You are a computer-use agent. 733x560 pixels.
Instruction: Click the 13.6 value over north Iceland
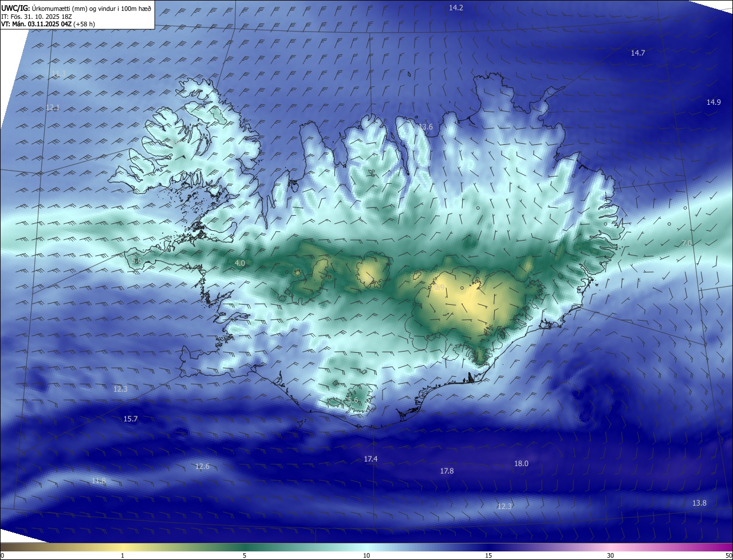(x=425, y=127)
